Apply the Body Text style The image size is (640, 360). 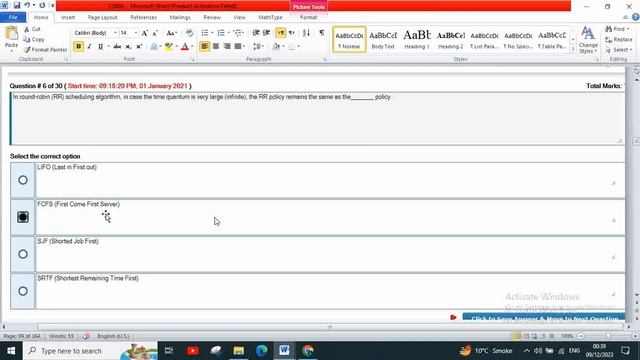coord(383,40)
